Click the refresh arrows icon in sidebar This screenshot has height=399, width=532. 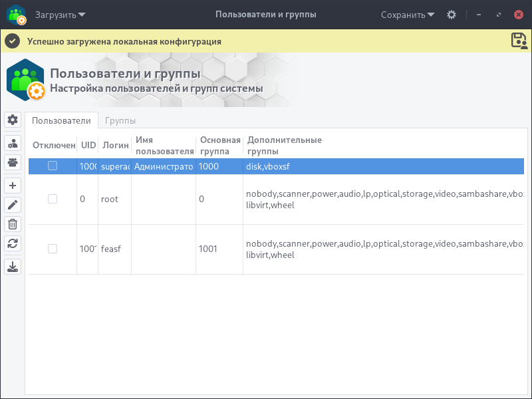[x=13, y=243]
